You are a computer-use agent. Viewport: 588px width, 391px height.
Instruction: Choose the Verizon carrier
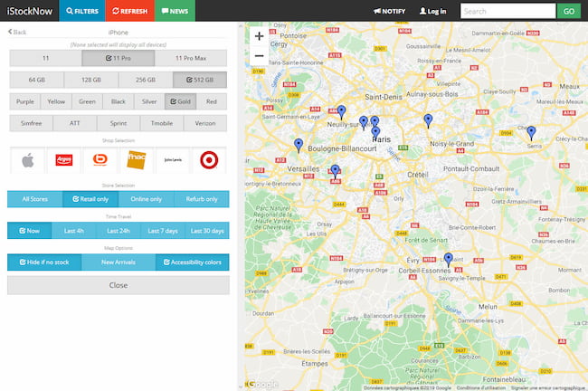pos(205,123)
